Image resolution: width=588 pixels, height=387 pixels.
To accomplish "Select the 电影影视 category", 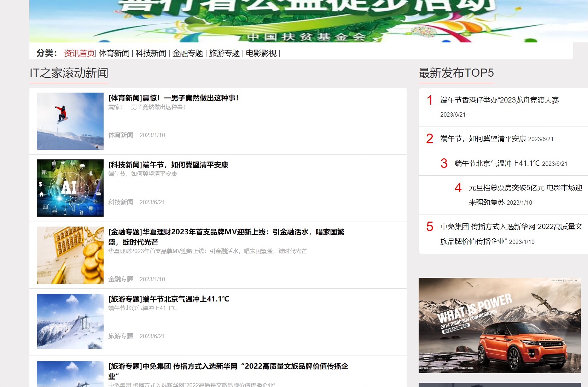I will point(261,53).
